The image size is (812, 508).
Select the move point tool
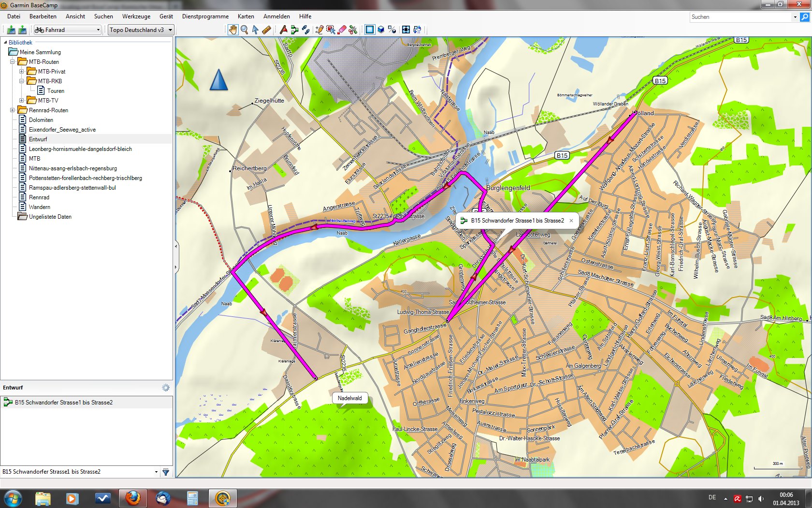coord(331,30)
